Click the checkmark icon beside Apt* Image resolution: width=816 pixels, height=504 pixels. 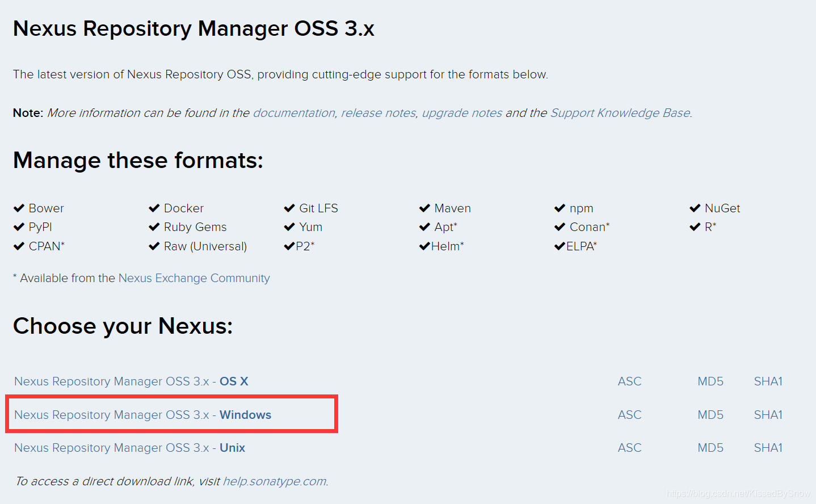pos(424,227)
